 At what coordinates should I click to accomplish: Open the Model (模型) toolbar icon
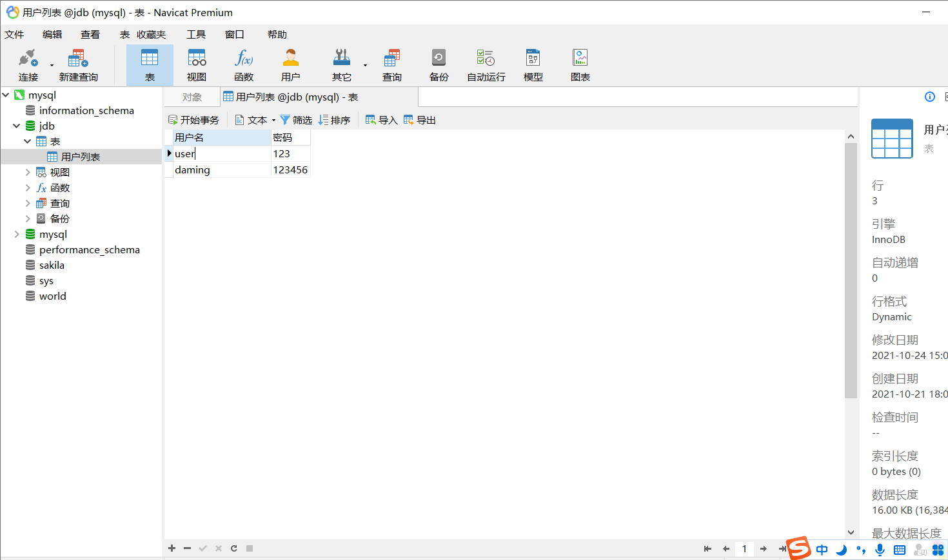[533, 65]
